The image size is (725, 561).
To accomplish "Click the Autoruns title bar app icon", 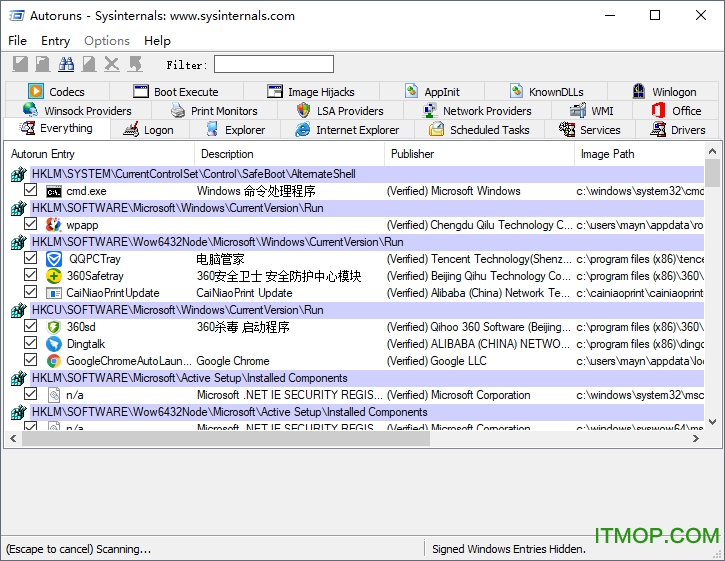I will coord(17,16).
